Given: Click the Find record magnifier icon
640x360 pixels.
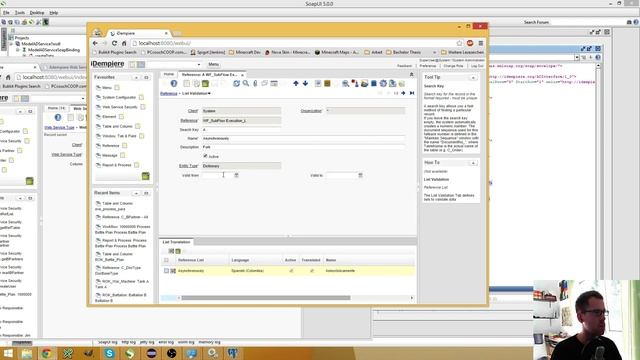Looking at the screenshot, I should point(246,84).
